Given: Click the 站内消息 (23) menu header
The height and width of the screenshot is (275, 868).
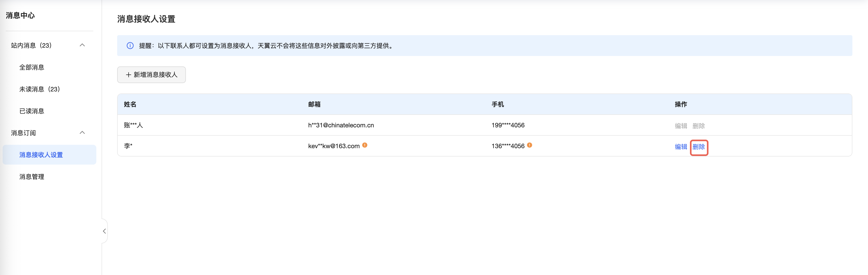Looking at the screenshot, I should [x=31, y=46].
